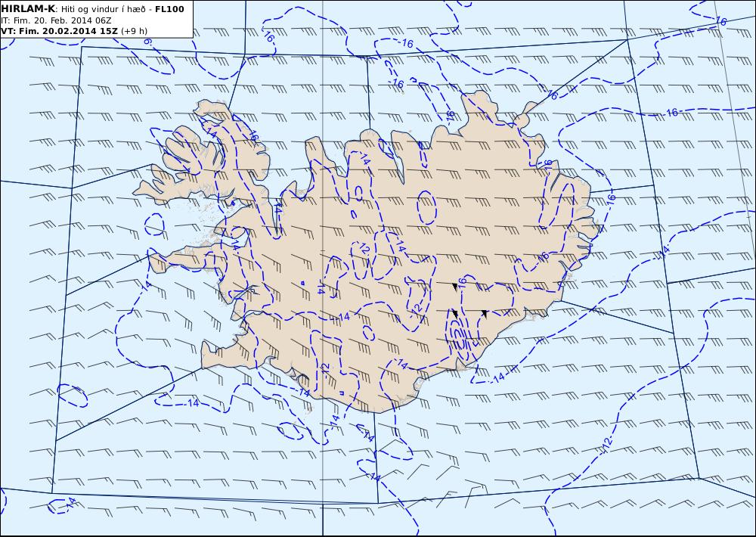
Task: Click the HIRLAM-K model name in the header
Action: click(29, 9)
